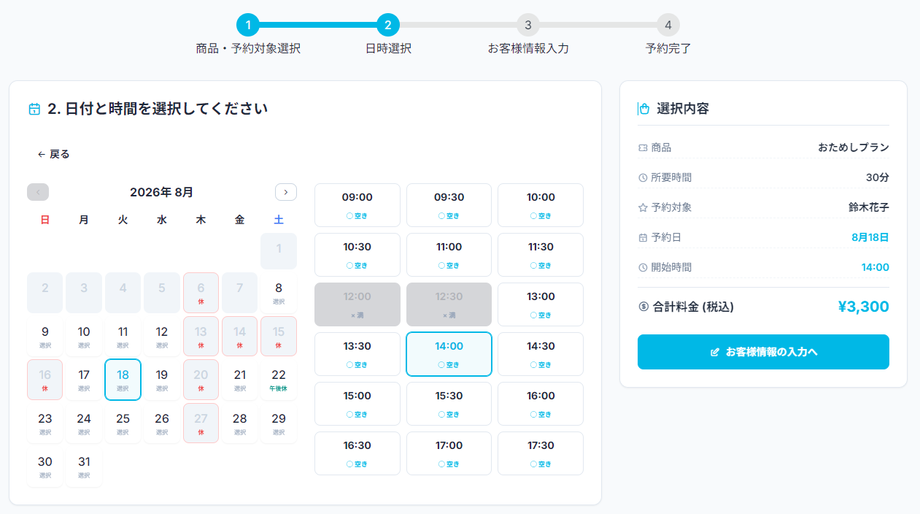Go to step 1 商品・予約対象選択
This screenshot has height=514, width=920.
point(248,25)
